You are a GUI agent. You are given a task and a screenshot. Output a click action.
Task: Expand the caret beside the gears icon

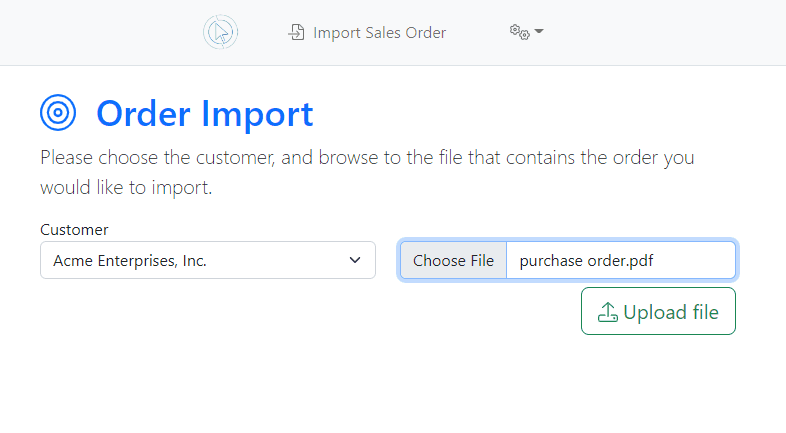tap(539, 31)
